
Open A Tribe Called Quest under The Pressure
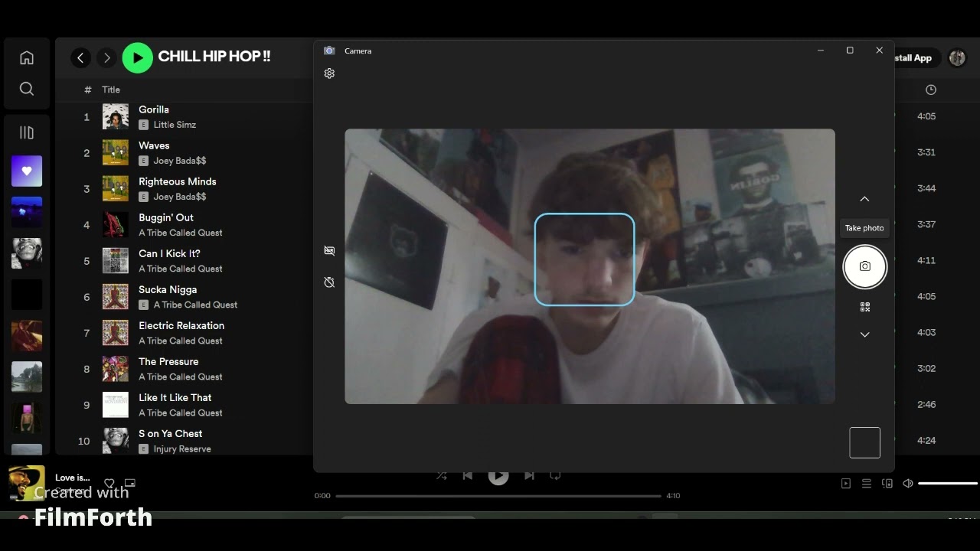tap(181, 377)
